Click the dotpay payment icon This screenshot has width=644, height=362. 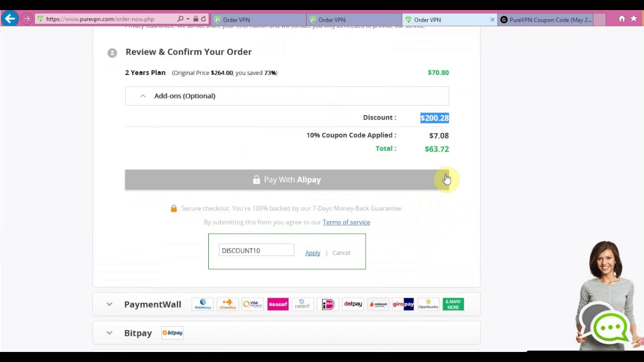pos(353,304)
